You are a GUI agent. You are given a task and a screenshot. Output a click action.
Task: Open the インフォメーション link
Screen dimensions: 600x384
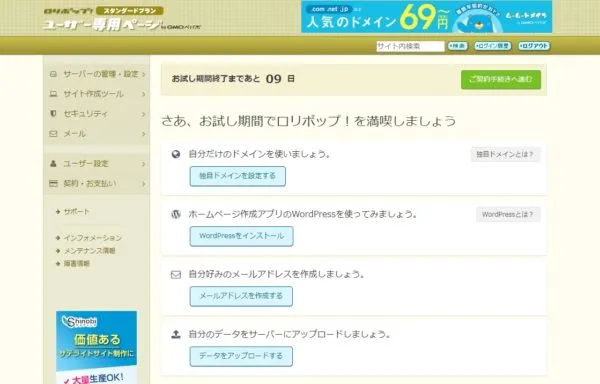pyautogui.click(x=93, y=238)
